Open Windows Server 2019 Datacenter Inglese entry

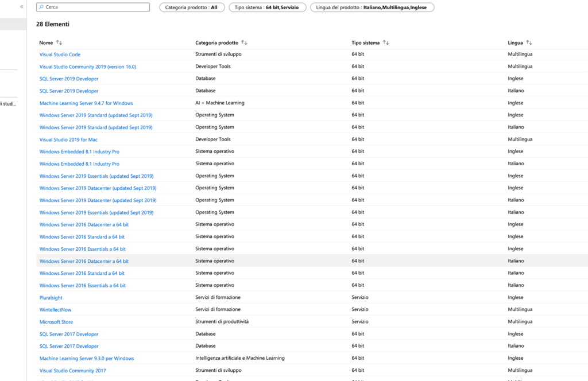[x=98, y=188]
